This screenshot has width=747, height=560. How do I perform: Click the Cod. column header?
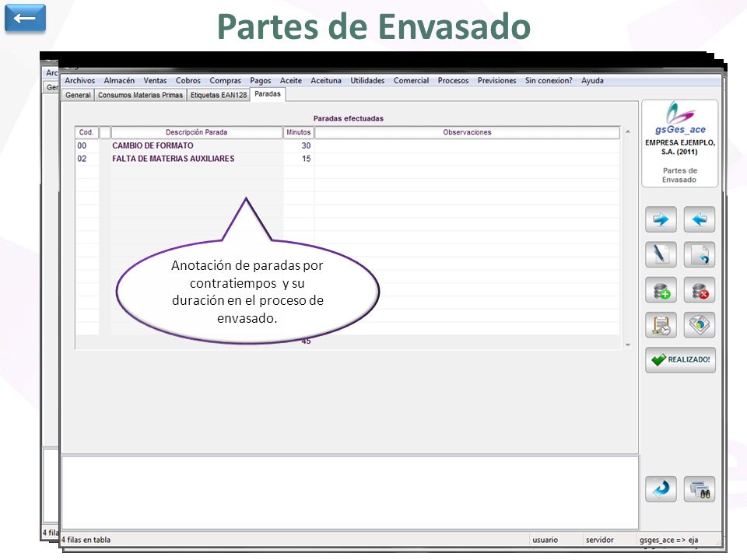pos(86,132)
